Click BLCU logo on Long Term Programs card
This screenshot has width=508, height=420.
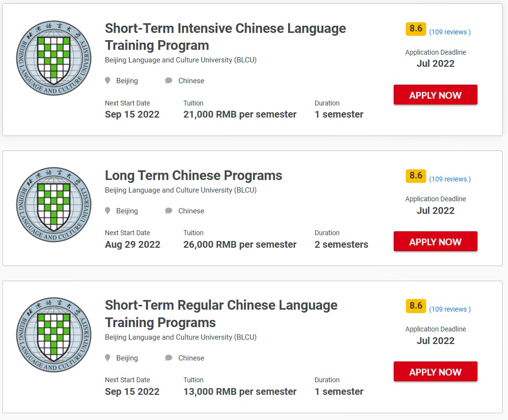54,205
